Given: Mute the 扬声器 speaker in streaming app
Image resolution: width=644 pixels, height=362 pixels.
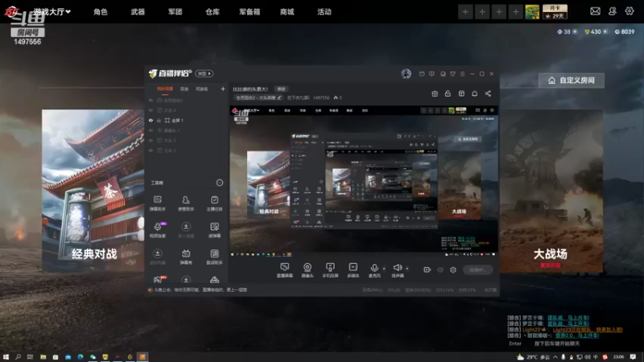Looking at the screenshot, I should pyautogui.click(x=397, y=270).
